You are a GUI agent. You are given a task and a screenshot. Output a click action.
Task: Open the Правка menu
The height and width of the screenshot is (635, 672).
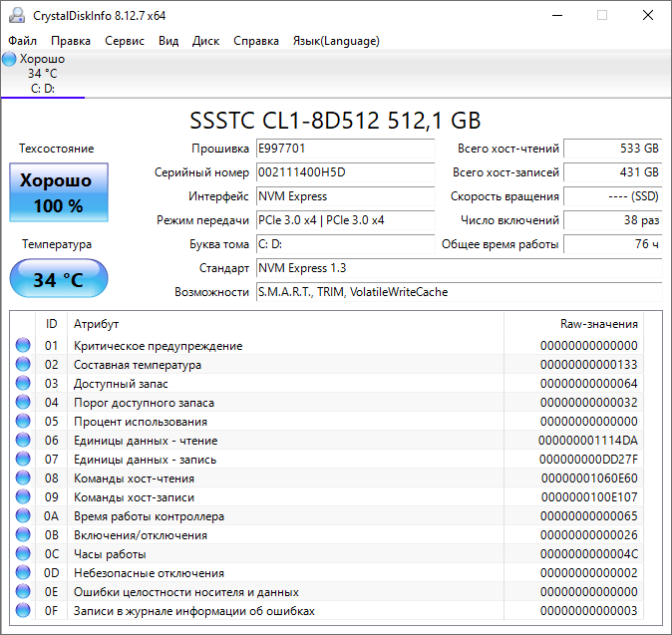(71, 41)
